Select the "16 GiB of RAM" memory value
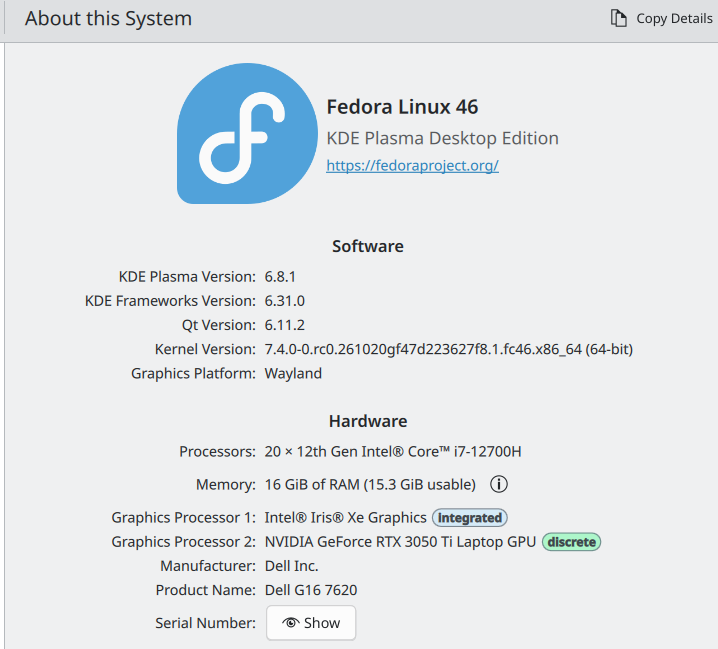The height and width of the screenshot is (649, 718). pyautogui.click(x=370, y=485)
